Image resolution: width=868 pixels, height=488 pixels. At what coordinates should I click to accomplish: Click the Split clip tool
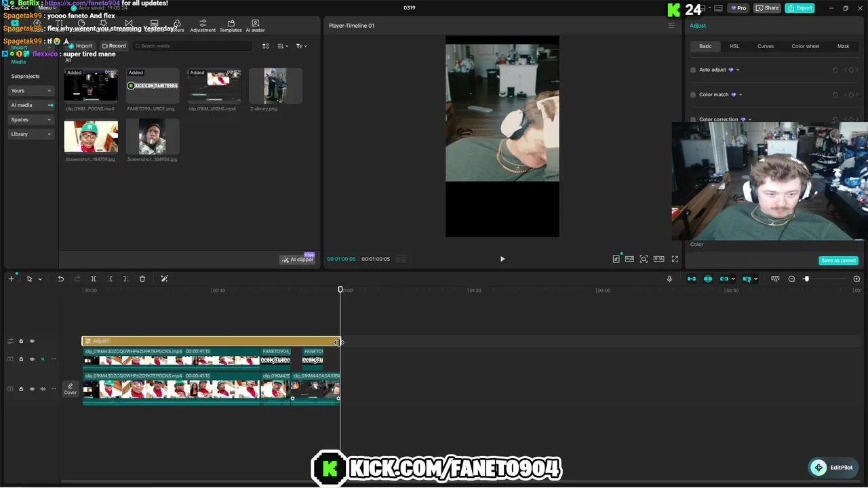point(94,279)
